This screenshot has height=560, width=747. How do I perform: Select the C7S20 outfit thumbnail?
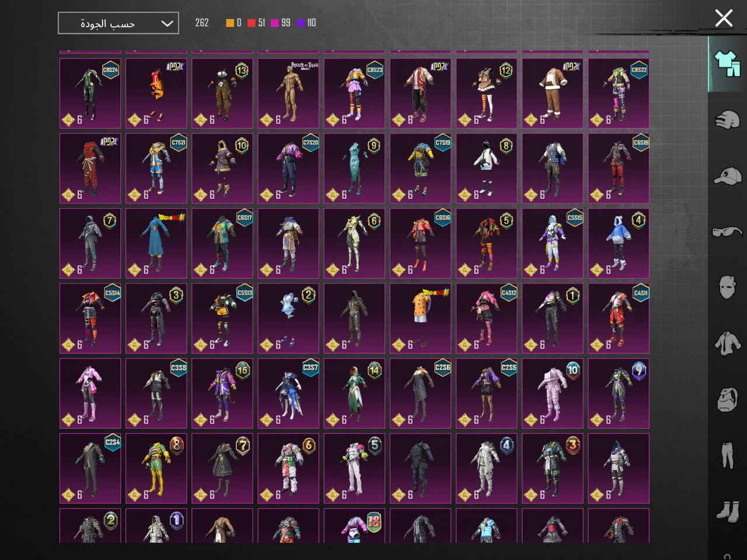point(288,169)
